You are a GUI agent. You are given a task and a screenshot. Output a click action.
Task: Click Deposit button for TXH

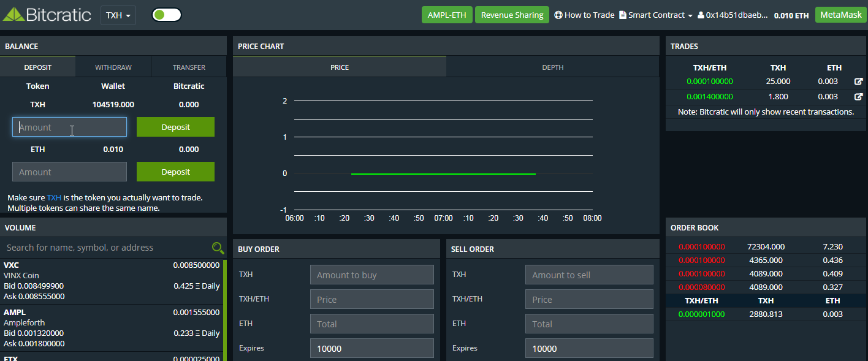point(175,127)
